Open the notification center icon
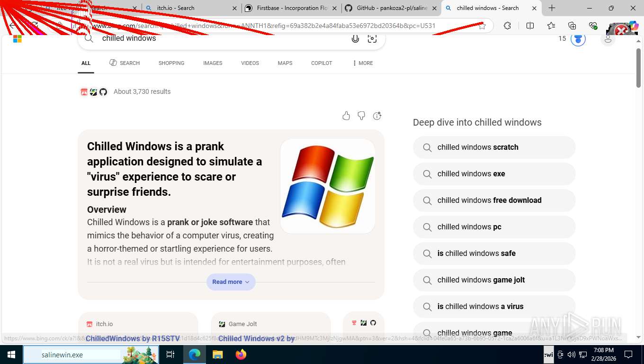This screenshot has width=644, height=364. click(x=628, y=355)
